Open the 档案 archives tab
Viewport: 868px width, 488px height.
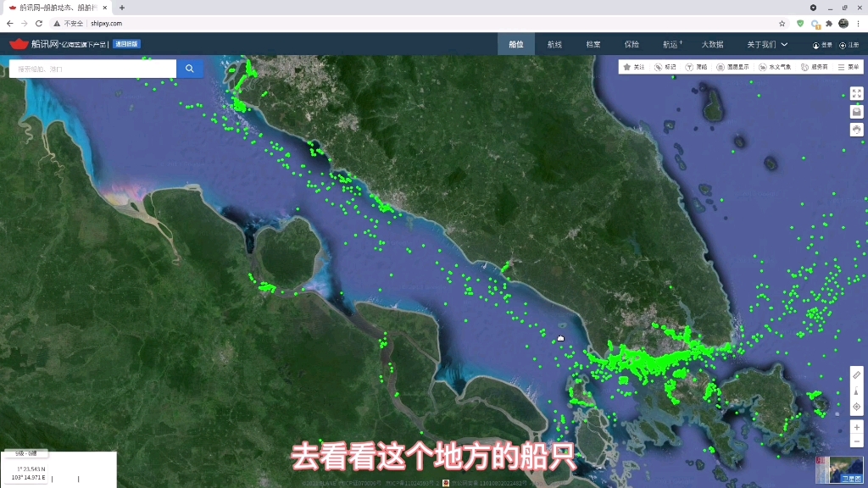593,44
